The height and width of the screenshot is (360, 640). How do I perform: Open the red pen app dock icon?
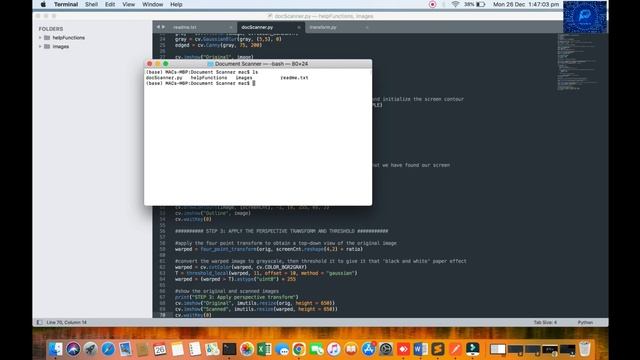455,349
